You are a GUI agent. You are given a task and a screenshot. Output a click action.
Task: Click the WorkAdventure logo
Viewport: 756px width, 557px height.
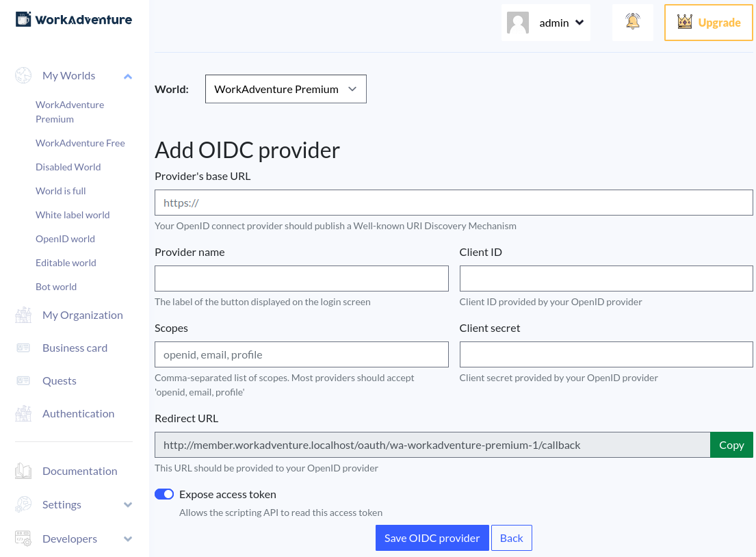[73, 19]
